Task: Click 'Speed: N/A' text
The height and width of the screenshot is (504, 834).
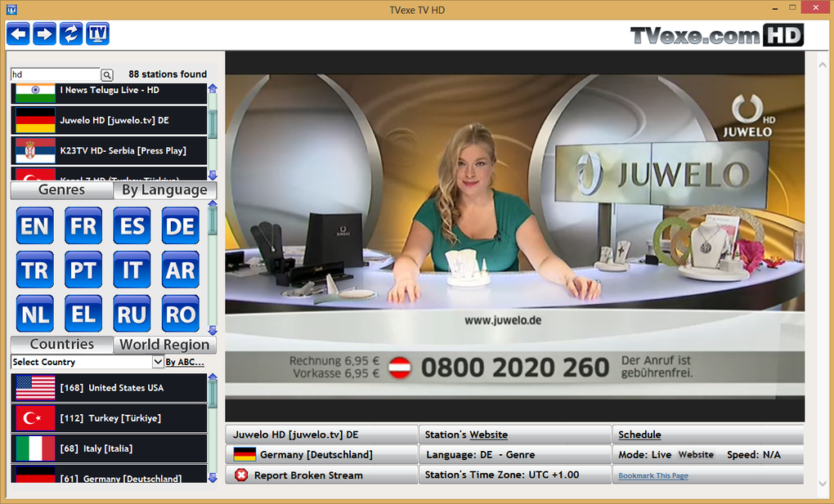Action: click(x=754, y=454)
